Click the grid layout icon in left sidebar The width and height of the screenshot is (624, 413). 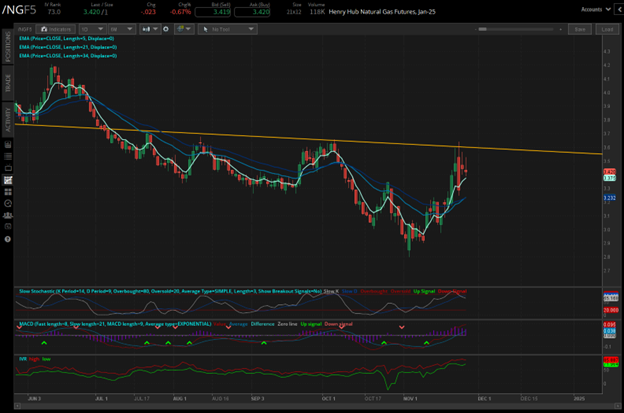[8, 193]
